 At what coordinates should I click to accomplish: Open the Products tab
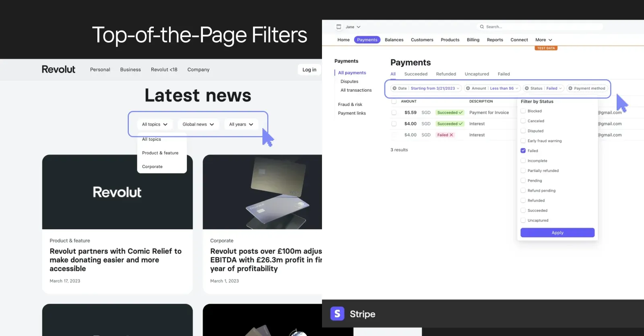[450, 40]
